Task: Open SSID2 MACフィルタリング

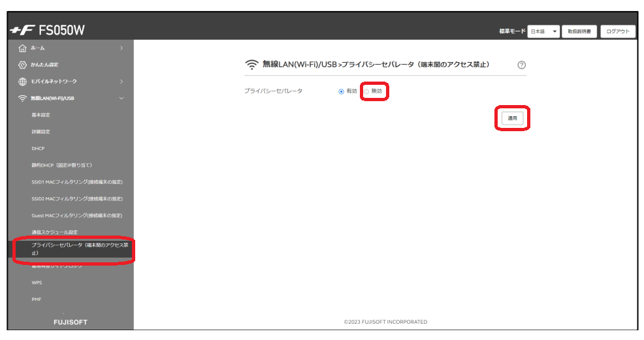Action: click(77, 199)
